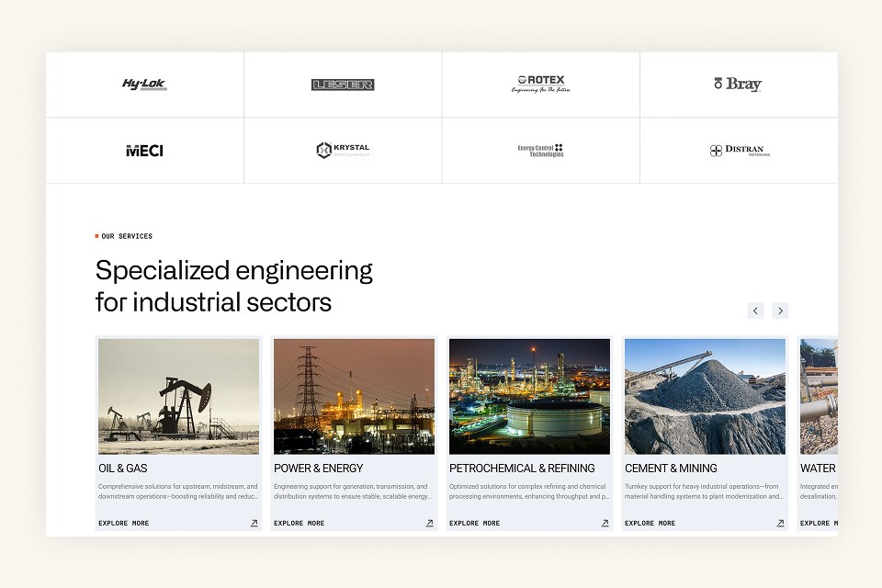Click the Bray brand logo
Image resolution: width=882 pixels, height=588 pixels.
738,85
